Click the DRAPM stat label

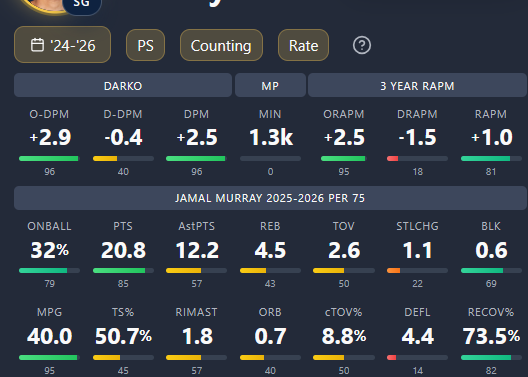tap(417, 114)
